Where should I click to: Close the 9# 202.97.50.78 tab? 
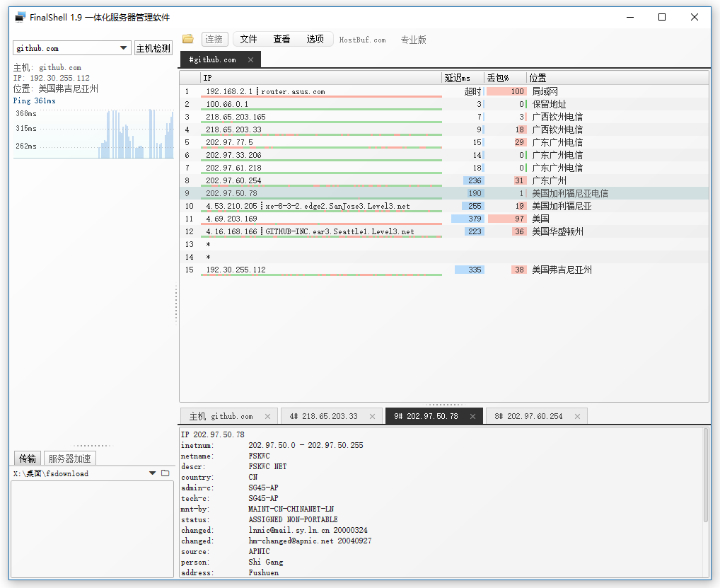474,416
